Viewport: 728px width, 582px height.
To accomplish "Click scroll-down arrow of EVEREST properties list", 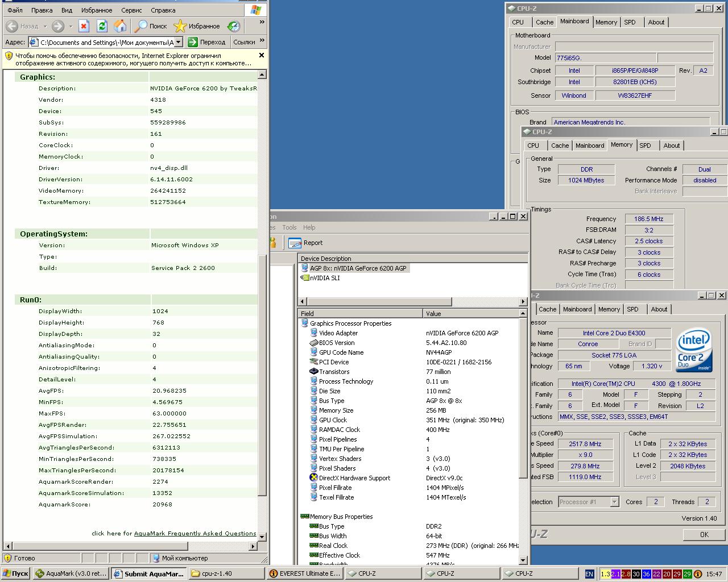I will click(x=523, y=560).
